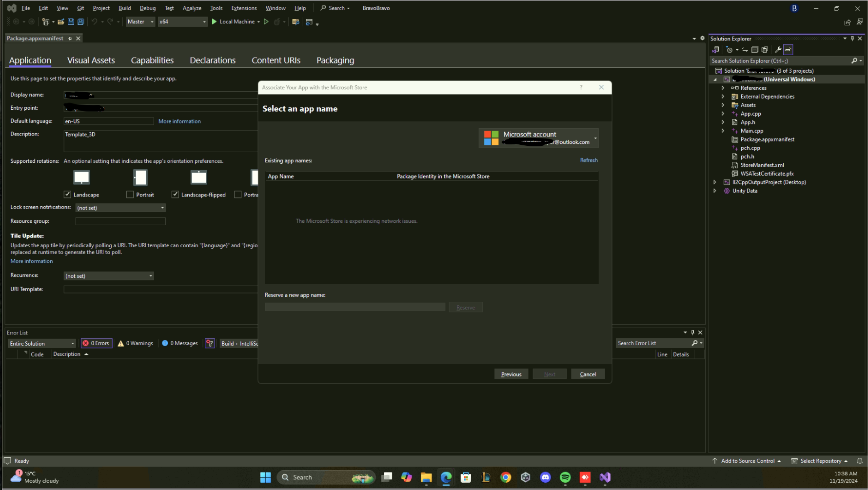Screen dimensions: 868x490
Task: Toggle Preview Selected Items icon in Solution Explorer
Action: pyautogui.click(x=789, y=50)
